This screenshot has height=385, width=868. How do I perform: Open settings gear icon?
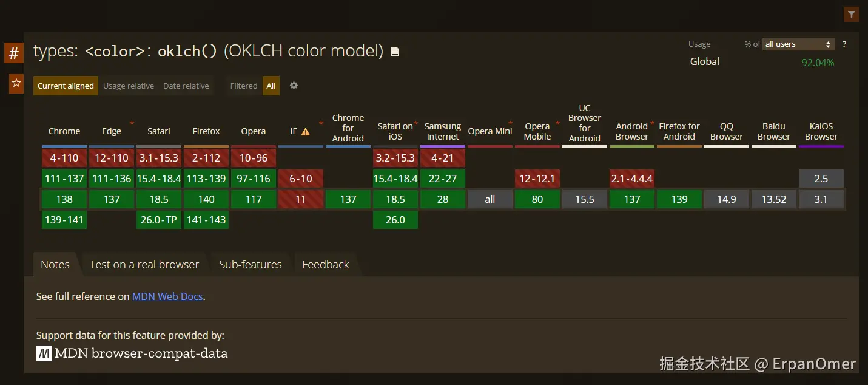coord(294,86)
